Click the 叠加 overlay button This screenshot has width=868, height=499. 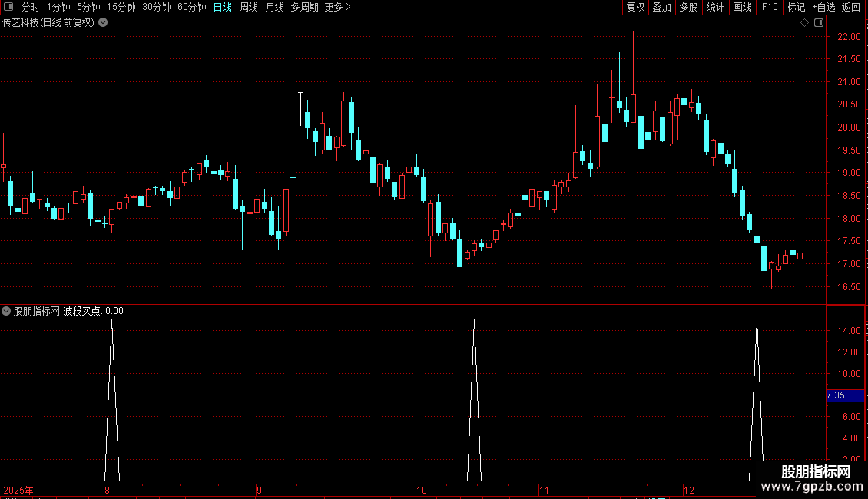click(x=661, y=7)
